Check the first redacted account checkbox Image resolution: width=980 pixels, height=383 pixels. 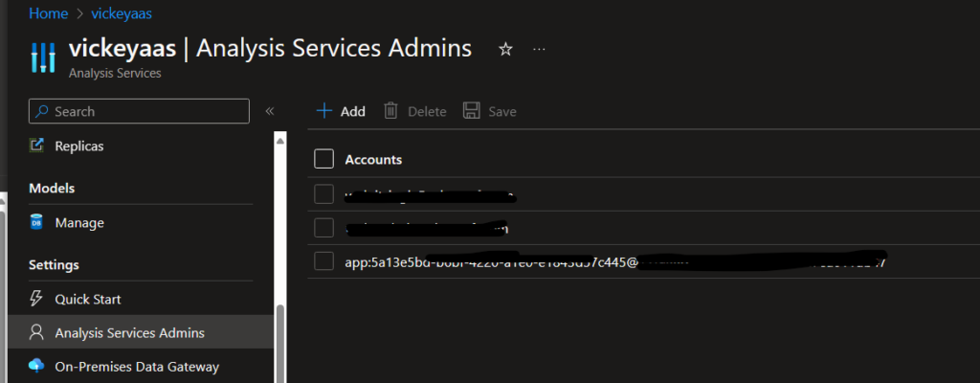pyautogui.click(x=323, y=194)
